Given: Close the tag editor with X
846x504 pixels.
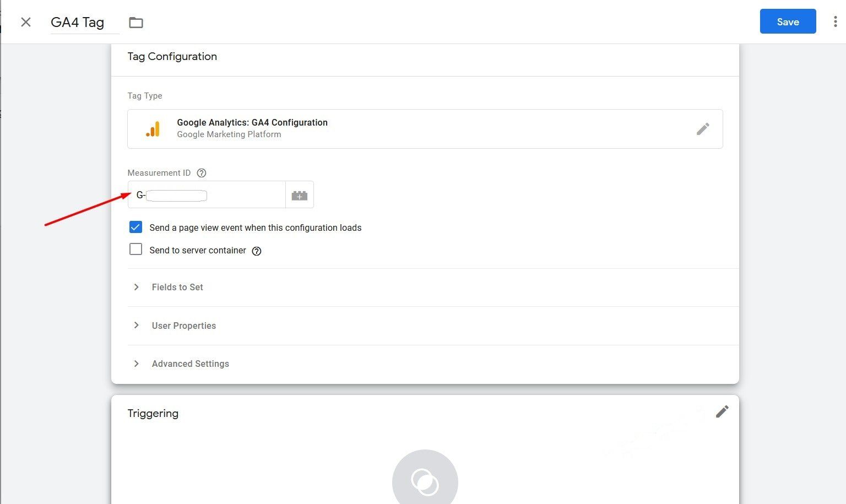Looking at the screenshot, I should [26, 22].
